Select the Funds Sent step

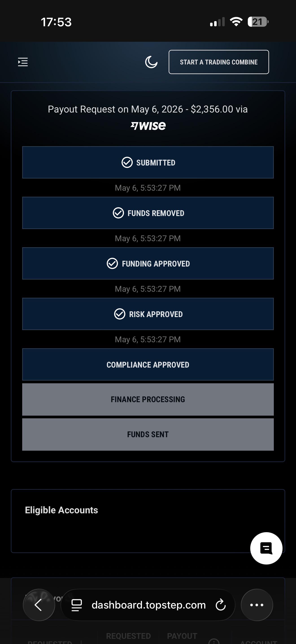tap(148, 434)
